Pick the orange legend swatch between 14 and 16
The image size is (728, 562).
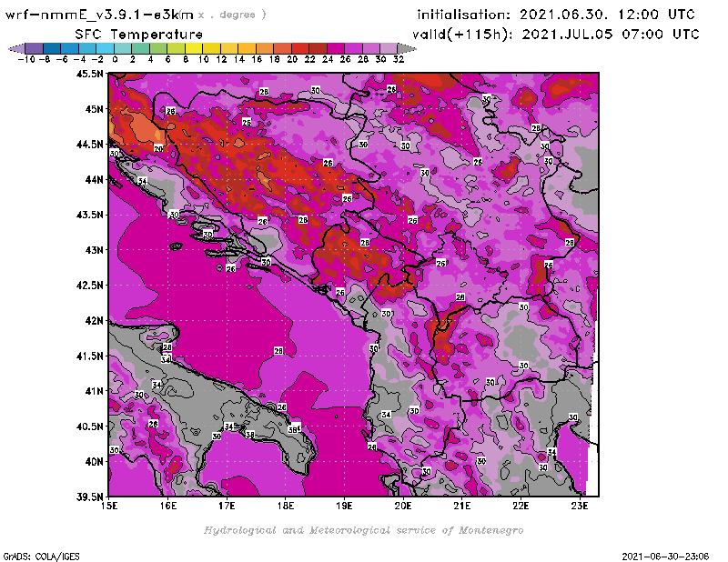pos(247,48)
